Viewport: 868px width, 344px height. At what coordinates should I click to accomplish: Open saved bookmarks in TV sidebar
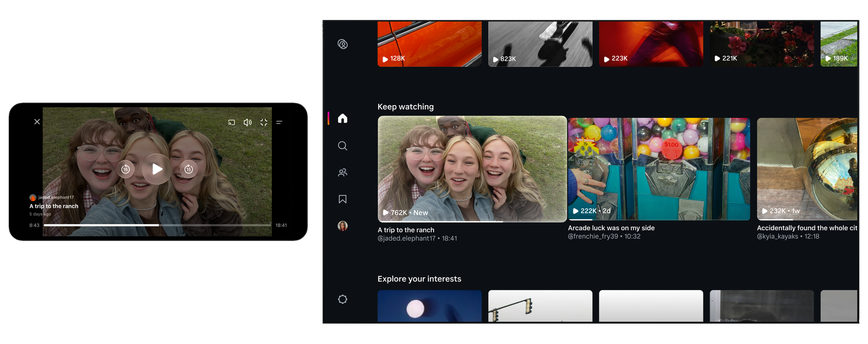coord(342,199)
